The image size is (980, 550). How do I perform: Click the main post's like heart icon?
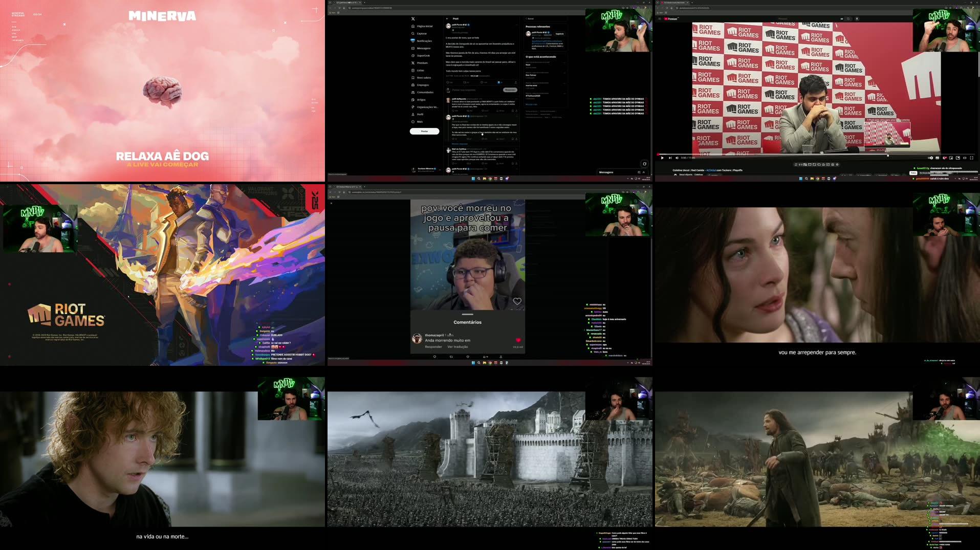pos(482,82)
